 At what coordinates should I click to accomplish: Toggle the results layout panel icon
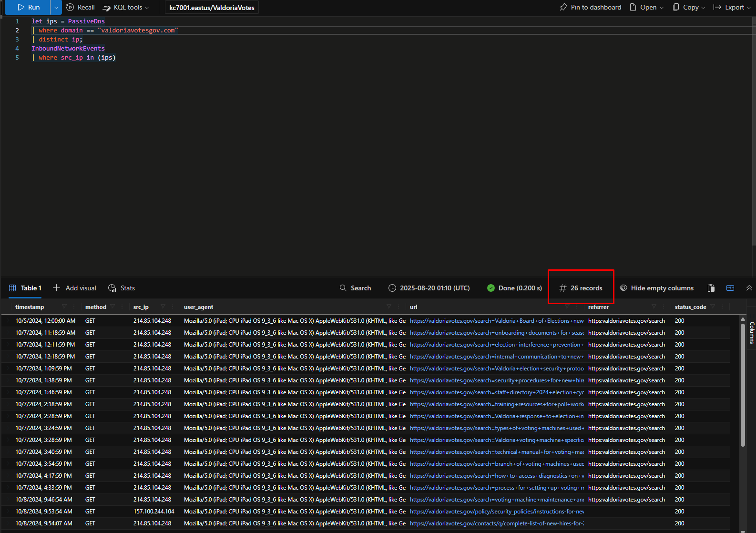730,288
